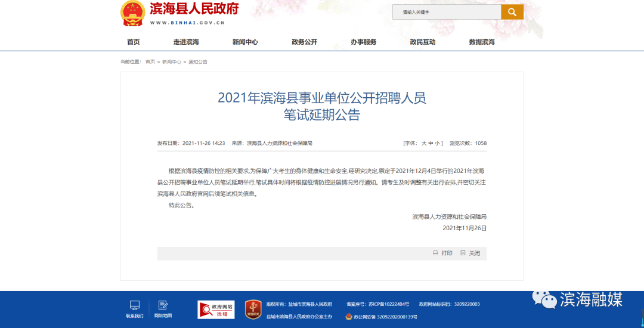Click the 党政机关 red shield badge
The image size is (644, 328).
click(253, 310)
